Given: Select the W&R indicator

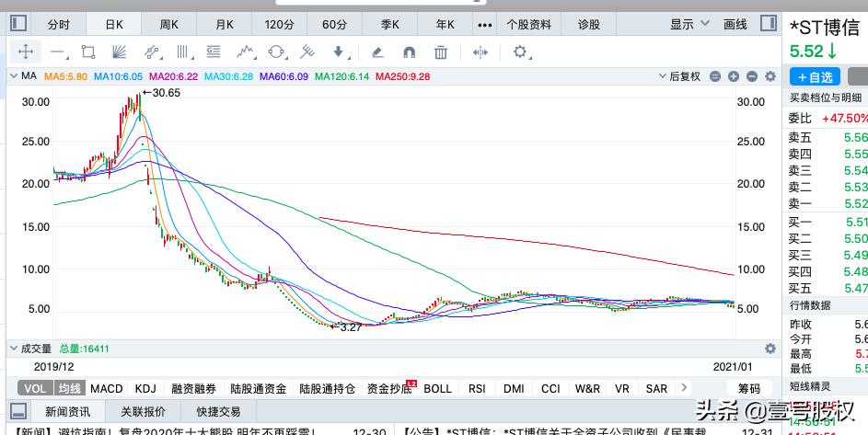Looking at the screenshot, I should tap(587, 388).
